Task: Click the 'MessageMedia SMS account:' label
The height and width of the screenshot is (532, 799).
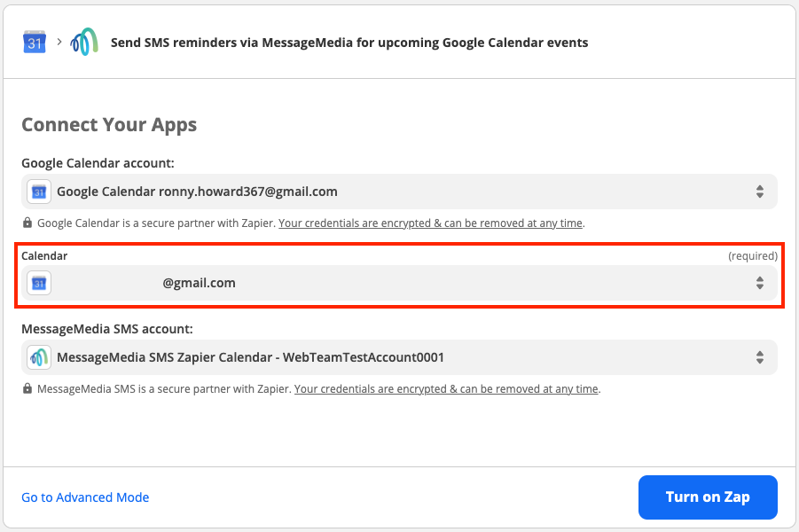Action: [x=107, y=329]
